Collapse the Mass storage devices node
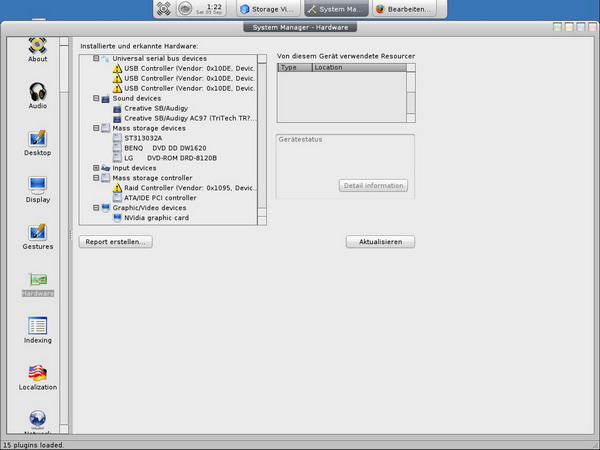Image resolution: width=600 pixels, height=450 pixels. tap(96, 128)
